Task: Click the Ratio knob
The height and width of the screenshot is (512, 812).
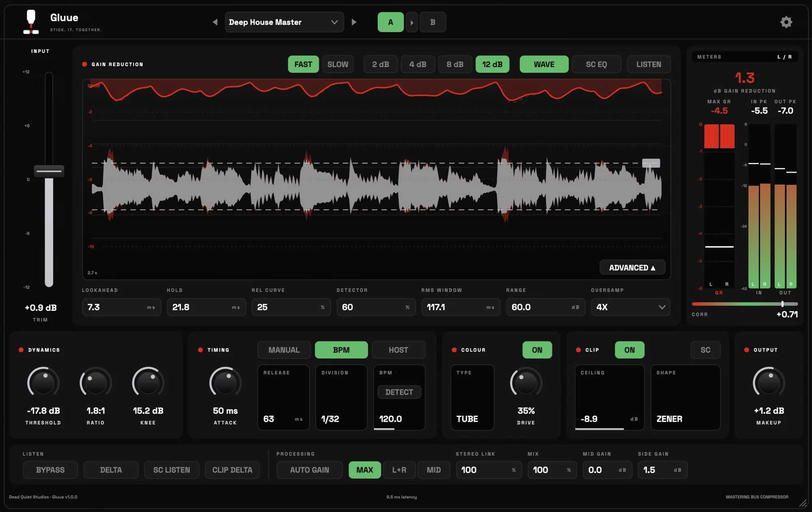Action: 95,382
